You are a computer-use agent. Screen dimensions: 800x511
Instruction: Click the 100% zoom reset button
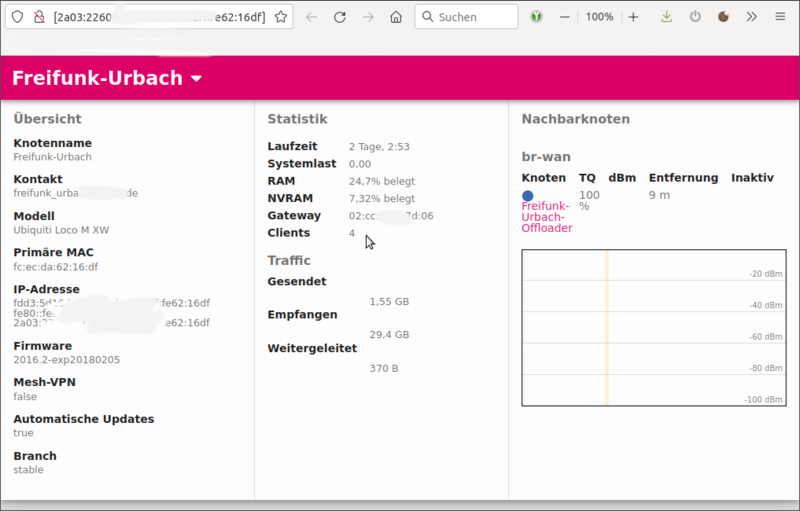(x=599, y=17)
